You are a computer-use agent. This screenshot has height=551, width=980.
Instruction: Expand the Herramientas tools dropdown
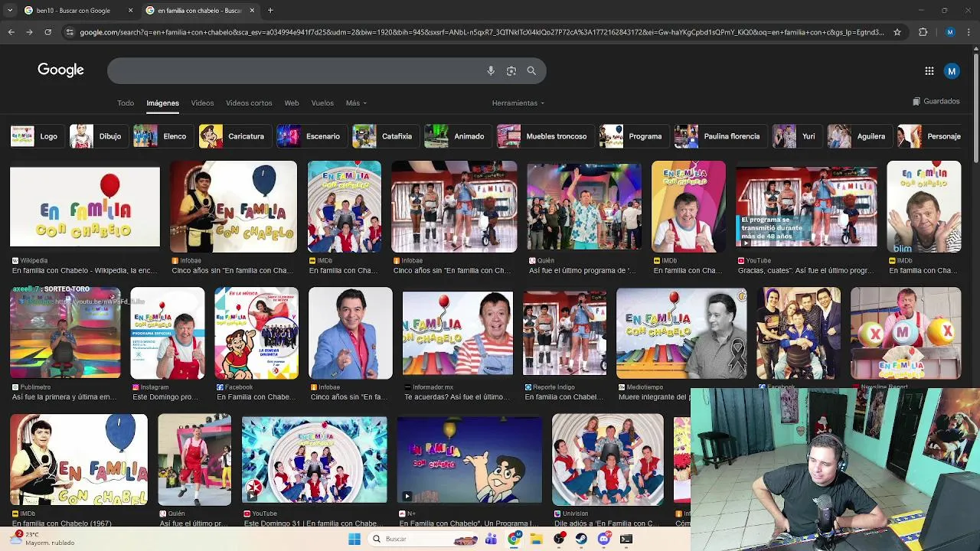coord(518,103)
